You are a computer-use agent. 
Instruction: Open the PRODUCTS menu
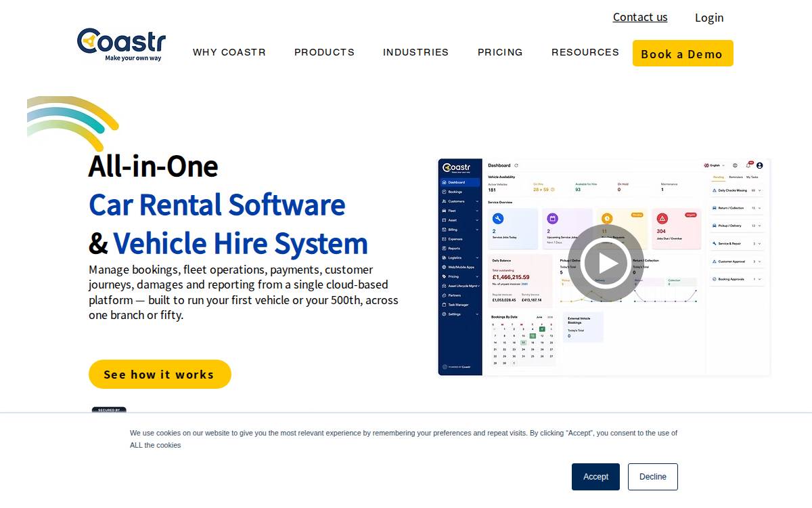coord(324,52)
